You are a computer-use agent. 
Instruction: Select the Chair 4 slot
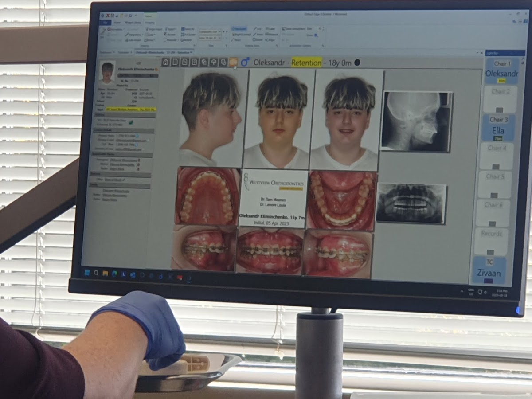pyautogui.click(x=497, y=156)
